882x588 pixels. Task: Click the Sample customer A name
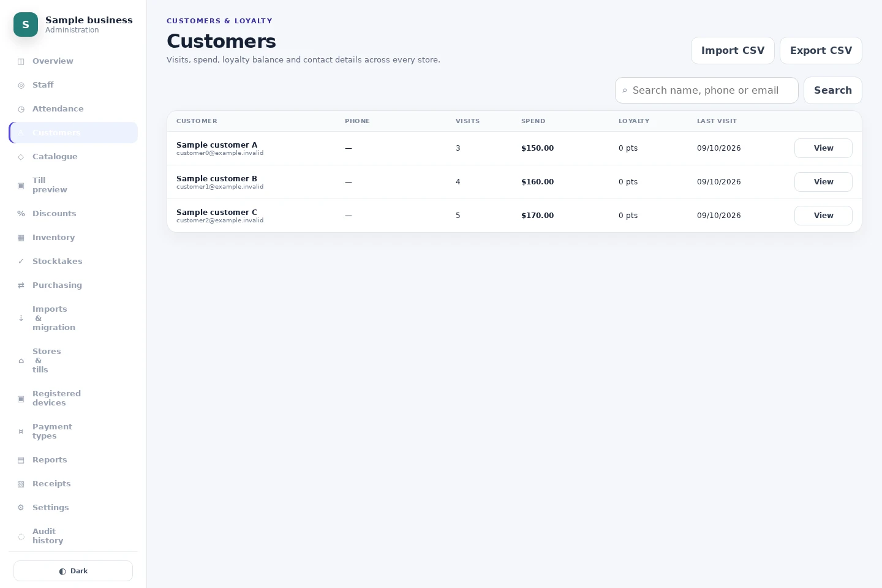pos(217,145)
